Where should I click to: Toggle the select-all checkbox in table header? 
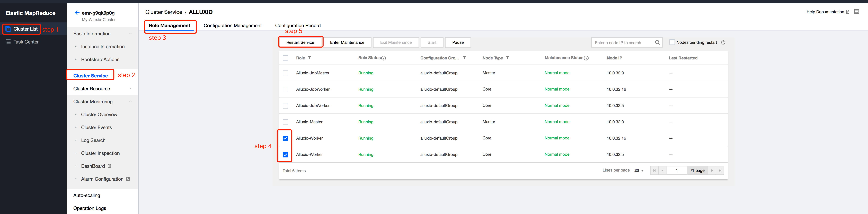click(x=285, y=58)
